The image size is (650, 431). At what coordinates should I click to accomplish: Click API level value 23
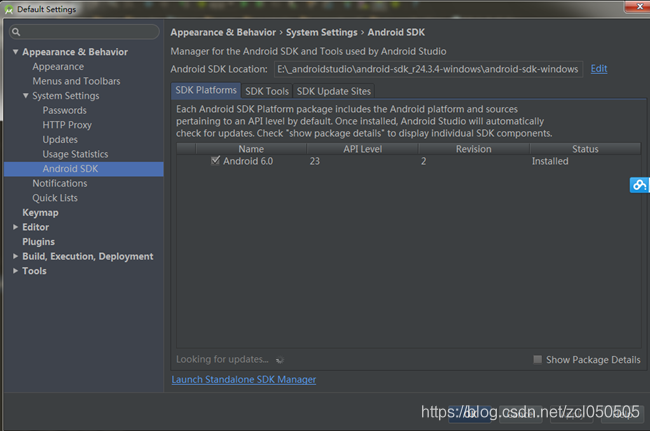315,161
